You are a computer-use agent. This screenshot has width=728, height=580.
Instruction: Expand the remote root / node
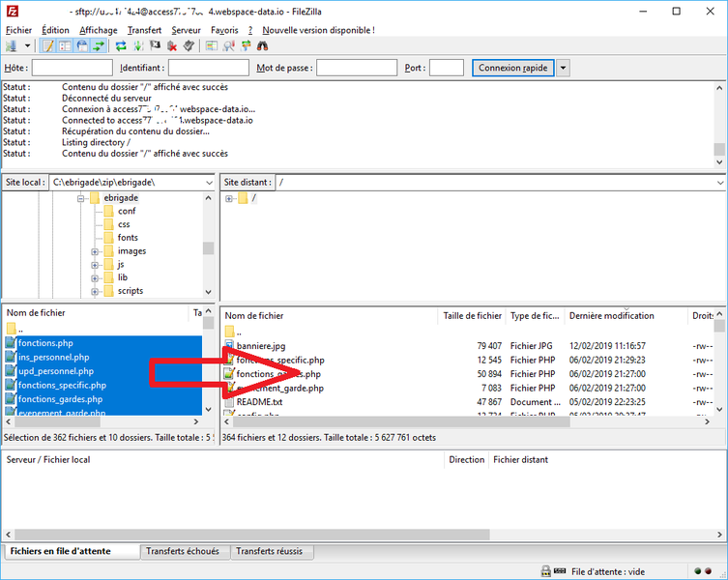click(x=229, y=199)
